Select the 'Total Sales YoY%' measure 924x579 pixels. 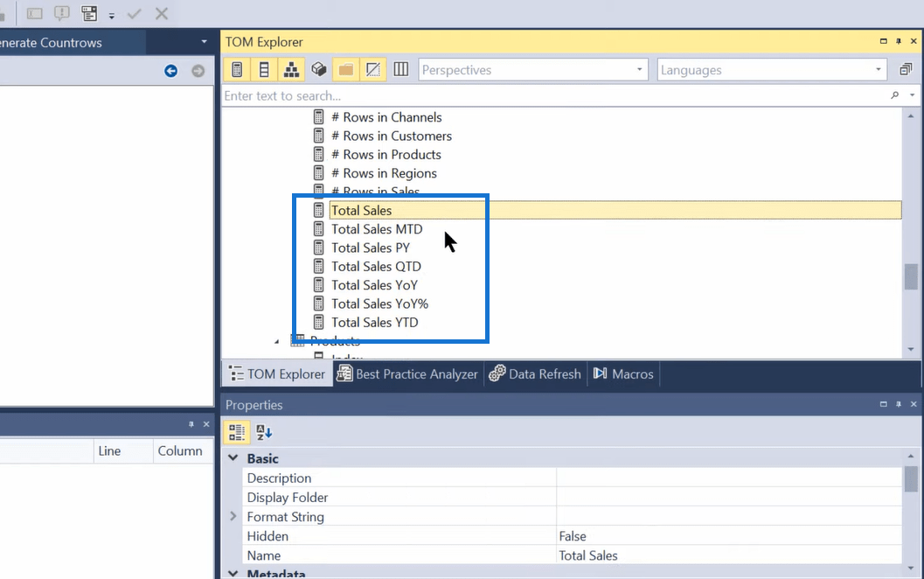[x=379, y=303]
